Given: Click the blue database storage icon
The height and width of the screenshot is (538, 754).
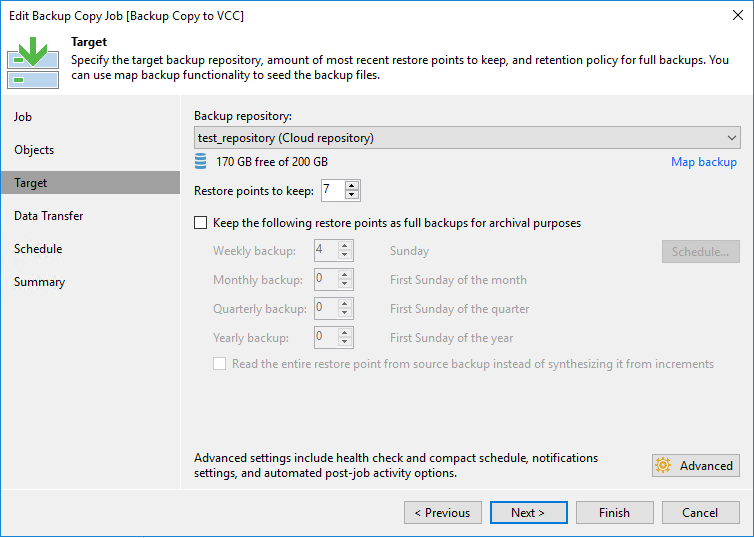Looking at the screenshot, I should coord(201,162).
